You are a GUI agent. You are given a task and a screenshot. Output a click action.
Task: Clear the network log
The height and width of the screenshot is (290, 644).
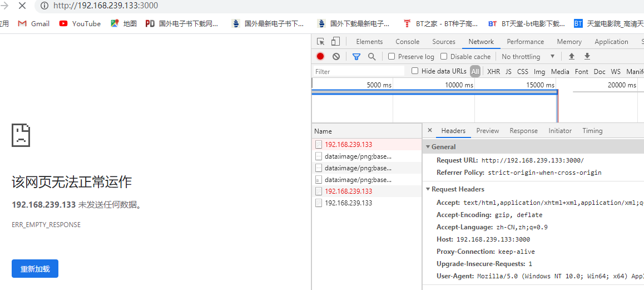[336, 56]
